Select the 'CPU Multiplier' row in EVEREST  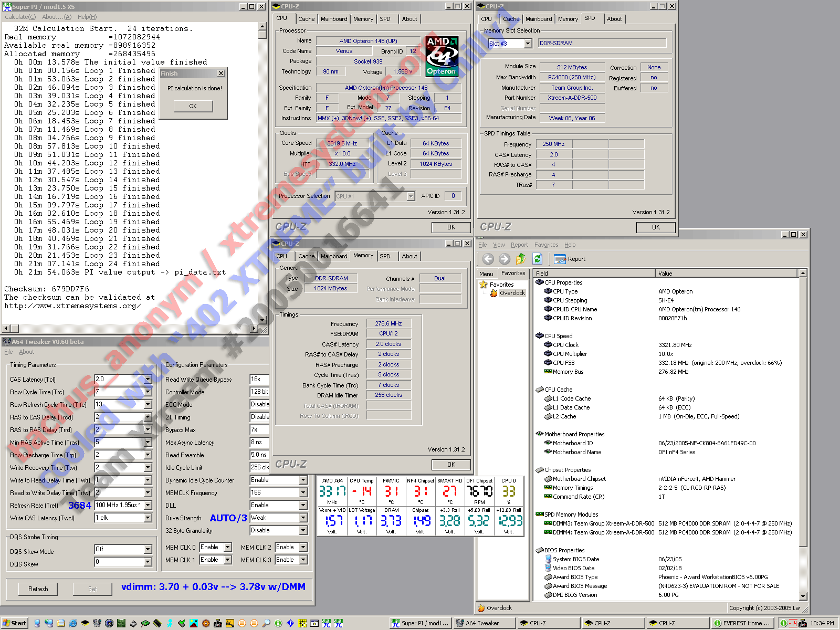click(x=667, y=354)
